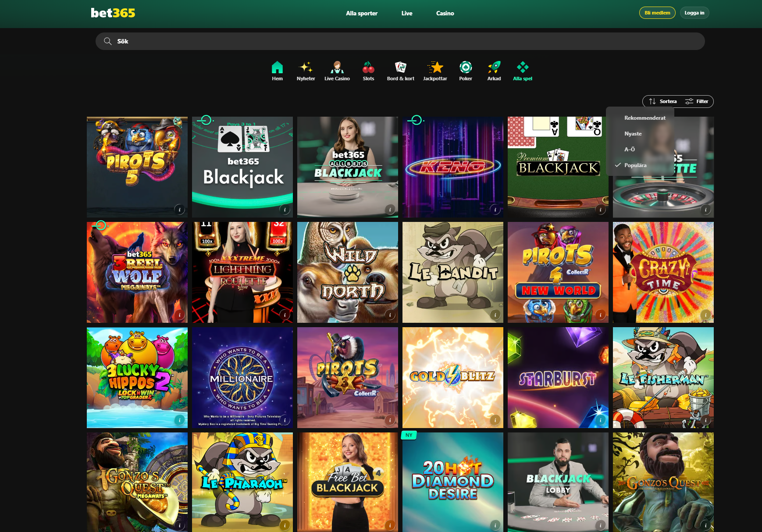Open the Wild North game tile
Image resolution: width=762 pixels, height=532 pixels.
[x=348, y=272]
